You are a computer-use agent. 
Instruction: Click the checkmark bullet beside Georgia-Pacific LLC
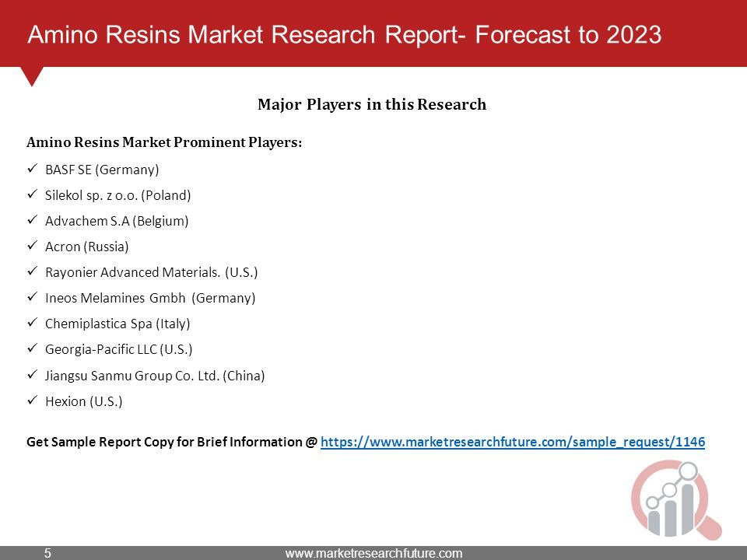pyautogui.click(x=33, y=348)
